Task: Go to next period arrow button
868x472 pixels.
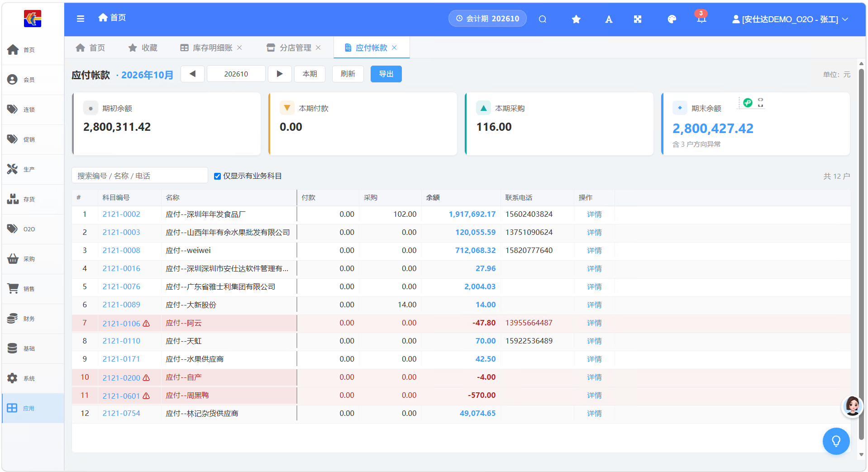Action: [x=280, y=74]
